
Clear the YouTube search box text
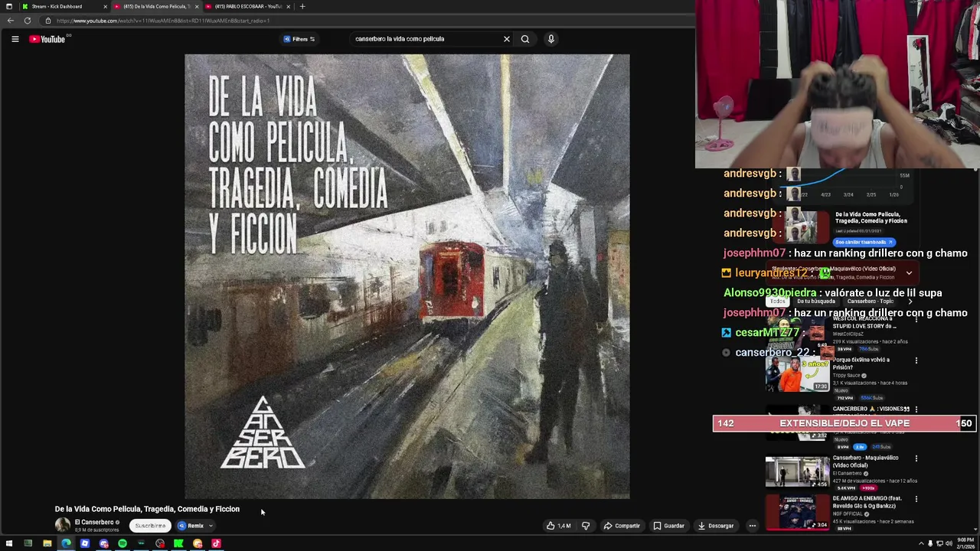pyautogui.click(x=506, y=39)
